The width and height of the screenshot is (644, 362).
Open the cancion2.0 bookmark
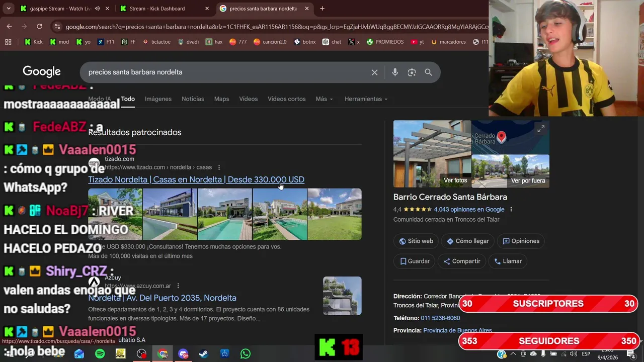(270, 42)
